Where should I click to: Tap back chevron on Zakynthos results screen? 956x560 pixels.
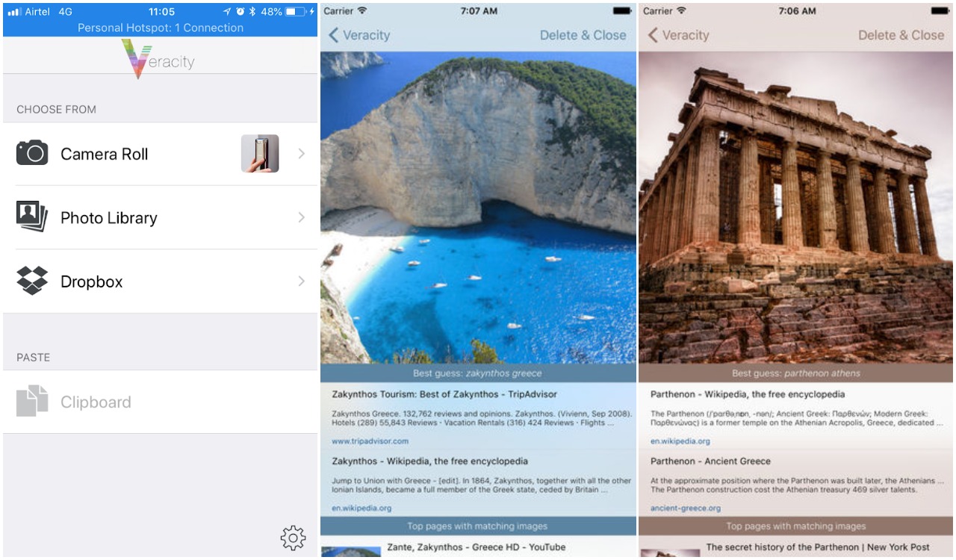tap(334, 35)
